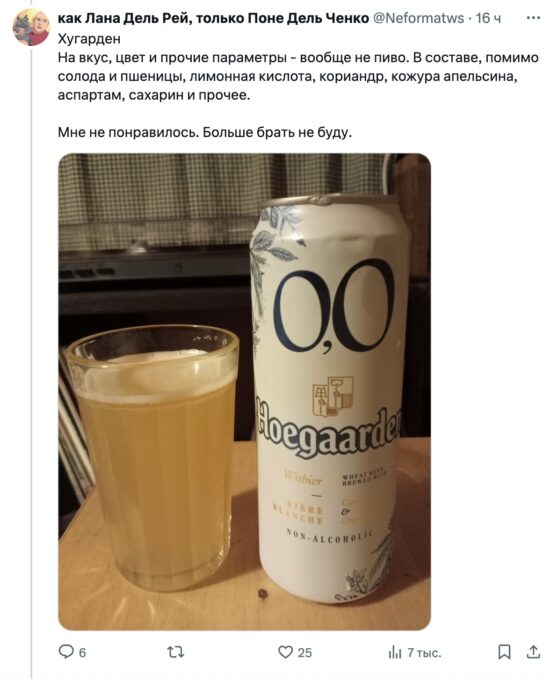Click the 7 тыс. views count
The width and height of the screenshot is (550, 680).
[x=424, y=653]
